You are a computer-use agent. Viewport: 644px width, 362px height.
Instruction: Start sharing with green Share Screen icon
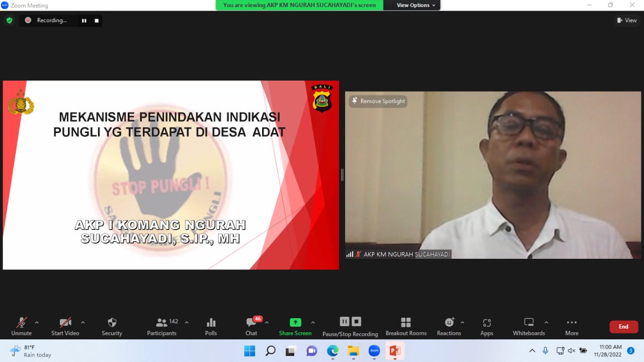coord(295,327)
